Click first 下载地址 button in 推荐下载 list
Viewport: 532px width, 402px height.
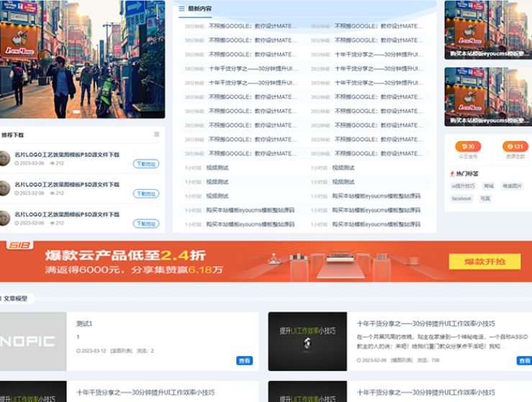pyautogui.click(x=146, y=164)
